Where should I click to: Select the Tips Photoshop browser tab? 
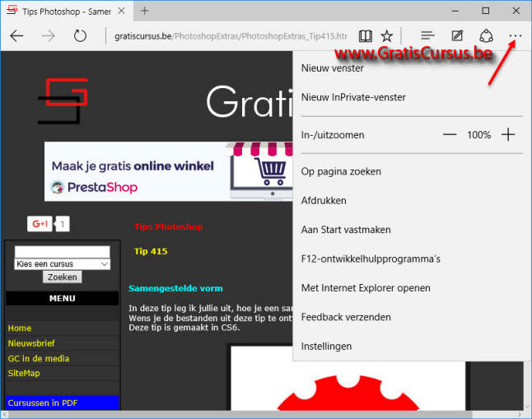(67, 12)
